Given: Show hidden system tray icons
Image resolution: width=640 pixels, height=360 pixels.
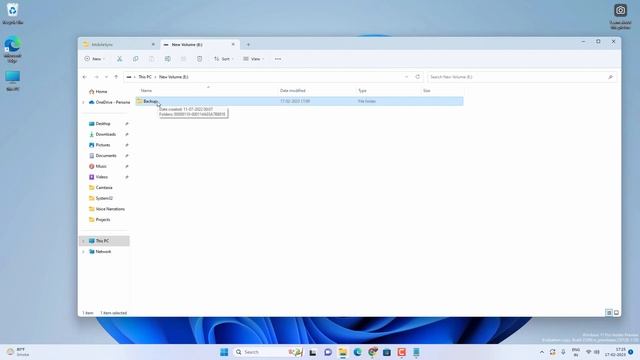Looking at the screenshot, I should pyautogui.click(x=542, y=352).
